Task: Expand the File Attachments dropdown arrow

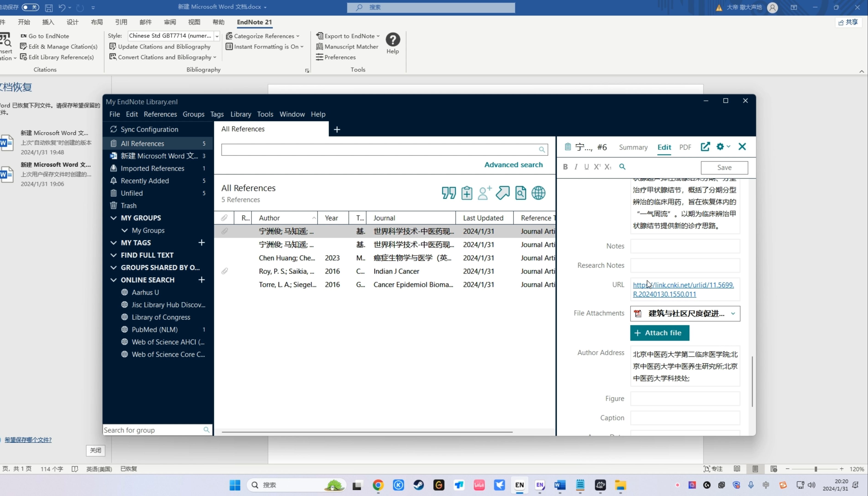Action: click(x=733, y=313)
